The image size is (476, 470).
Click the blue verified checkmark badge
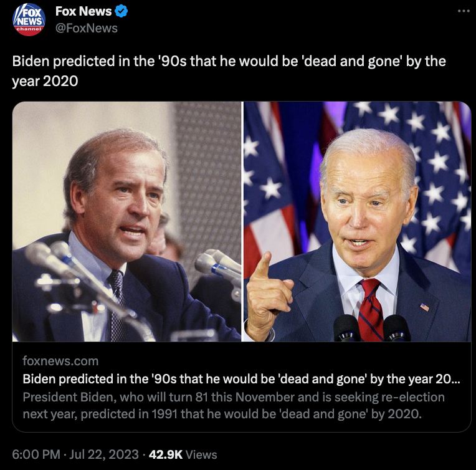point(121,12)
